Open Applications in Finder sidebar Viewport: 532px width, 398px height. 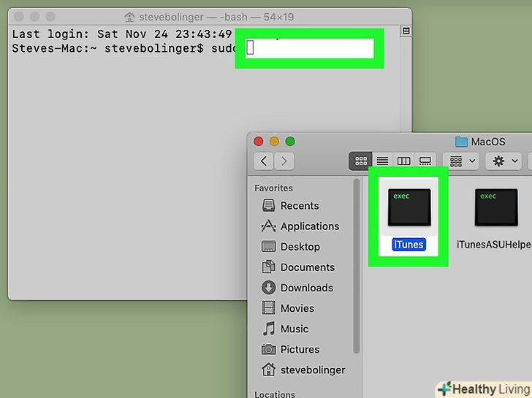300,226
